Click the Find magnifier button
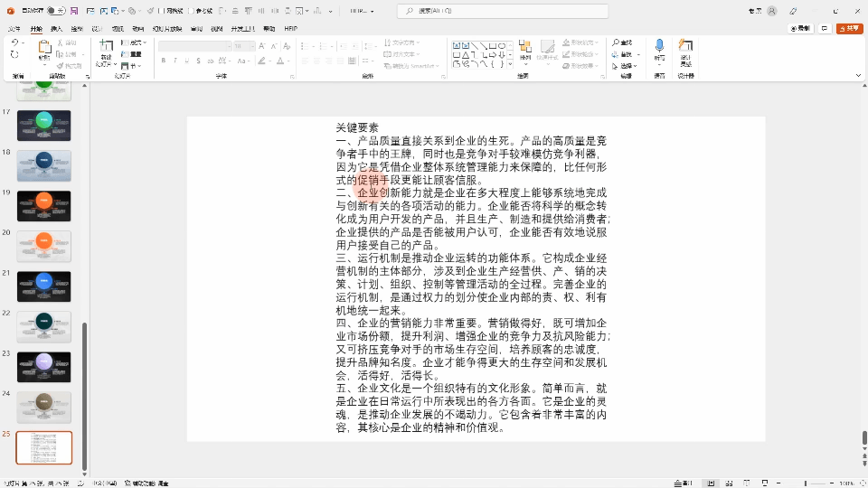 point(622,42)
